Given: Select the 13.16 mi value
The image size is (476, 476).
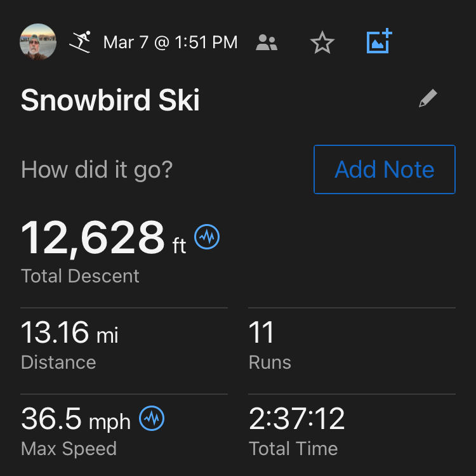Looking at the screenshot, I should (x=70, y=333).
